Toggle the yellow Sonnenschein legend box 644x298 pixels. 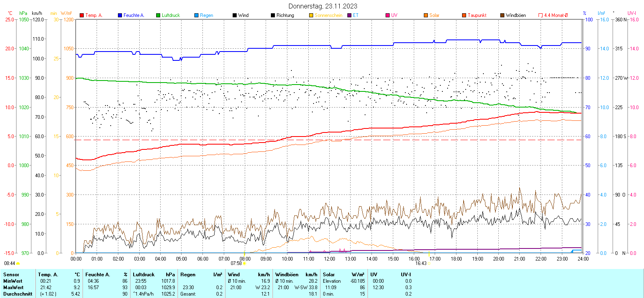point(311,15)
